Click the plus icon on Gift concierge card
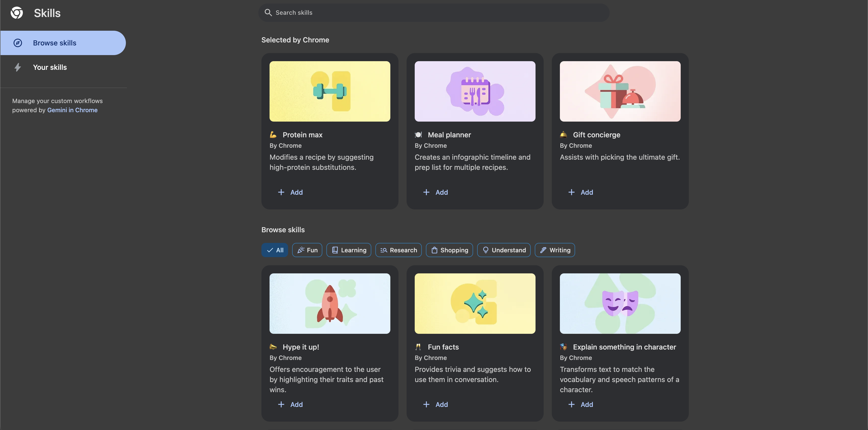 (x=572, y=192)
